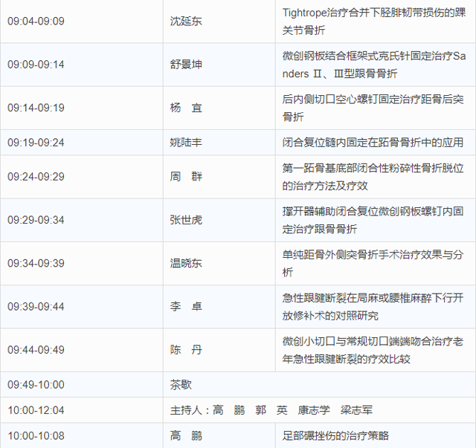The width and height of the screenshot is (476, 448).
Task: Click the 主持人 hosts row text
Action: (271, 410)
